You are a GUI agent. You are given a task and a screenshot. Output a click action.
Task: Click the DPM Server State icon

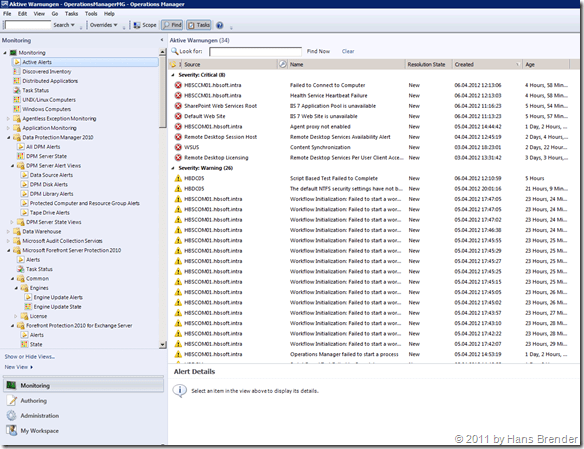click(x=21, y=156)
